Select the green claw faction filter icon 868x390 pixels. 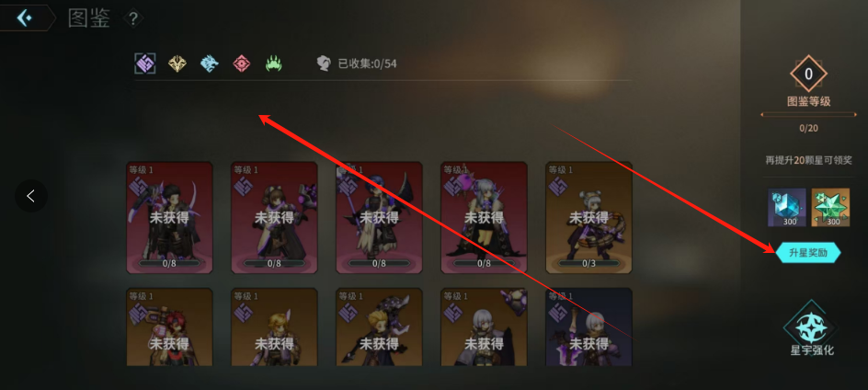pyautogui.click(x=273, y=63)
